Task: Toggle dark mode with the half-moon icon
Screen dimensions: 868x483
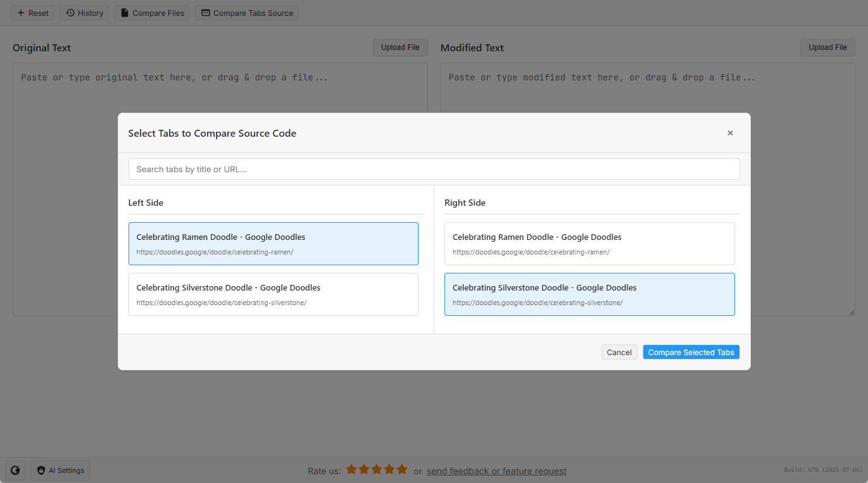Action: click(x=15, y=470)
